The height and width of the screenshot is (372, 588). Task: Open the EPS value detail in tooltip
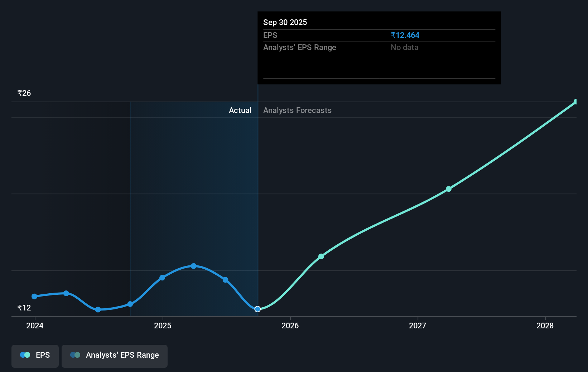(x=405, y=35)
